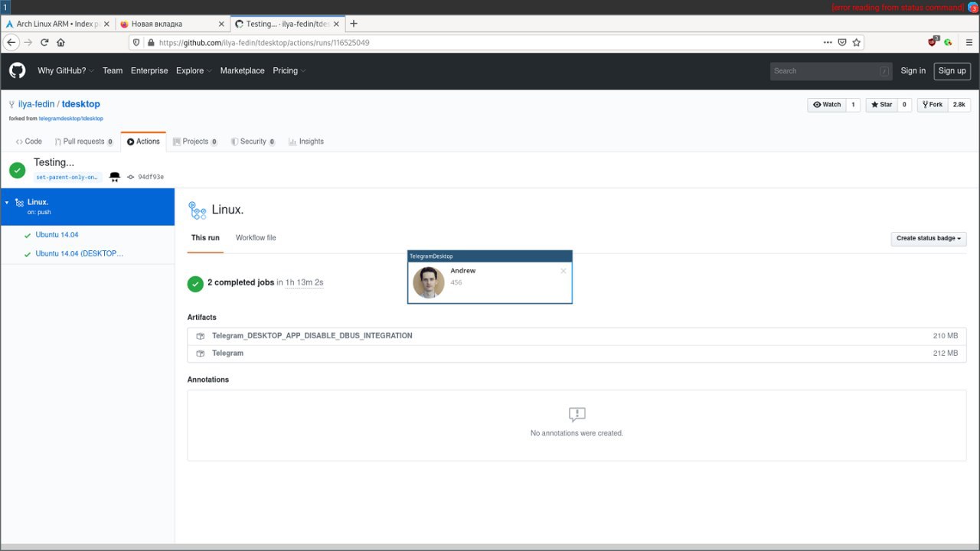The height and width of the screenshot is (551, 980).
Task: Focus the GitHub search box
Action: click(831, 71)
